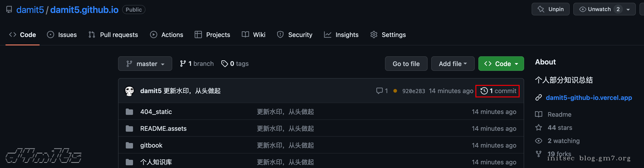The height and width of the screenshot is (168, 644).
Task: Click damit5's commit avatar
Action: click(129, 91)
